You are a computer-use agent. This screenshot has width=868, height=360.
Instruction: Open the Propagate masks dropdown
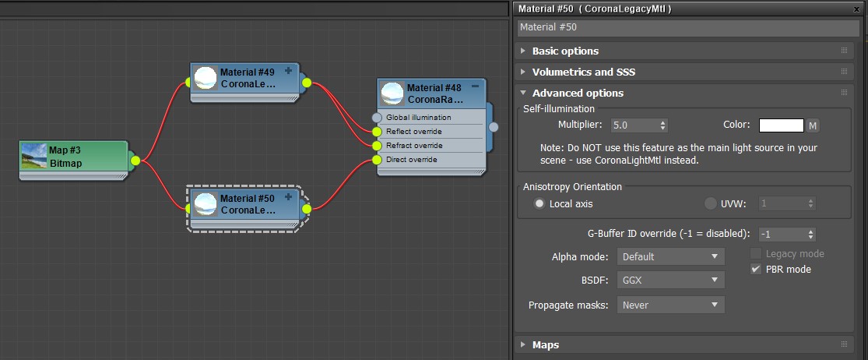(670, 305)
